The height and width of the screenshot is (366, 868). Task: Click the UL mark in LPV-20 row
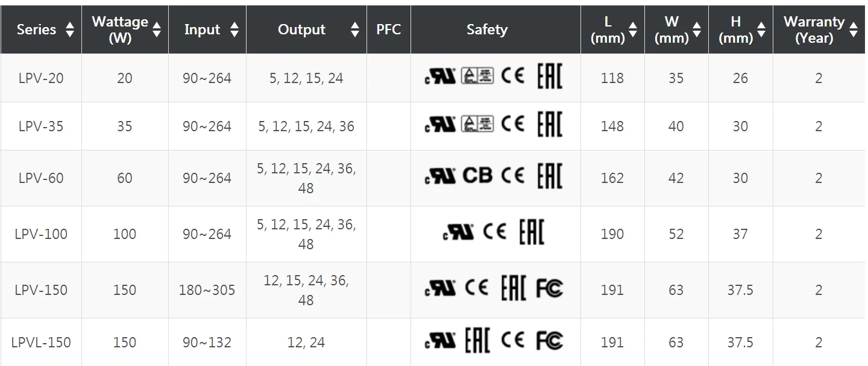tap(441, 76)
